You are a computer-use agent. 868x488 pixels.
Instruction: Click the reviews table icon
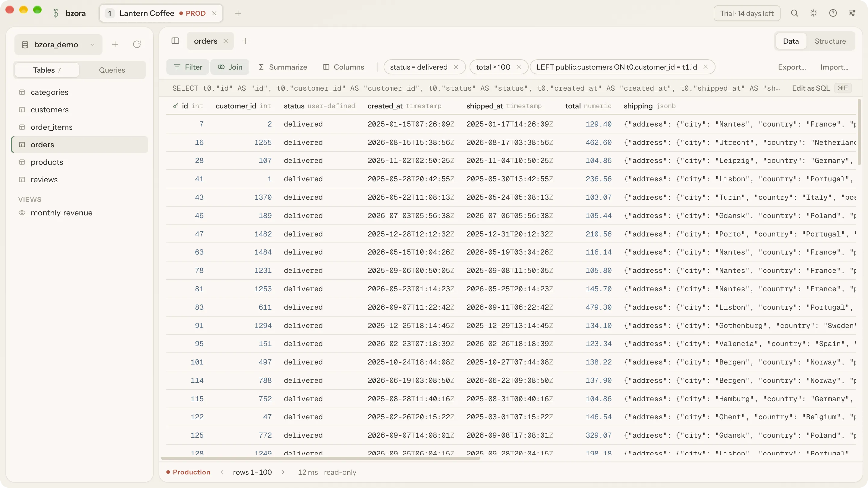(22, 180)
